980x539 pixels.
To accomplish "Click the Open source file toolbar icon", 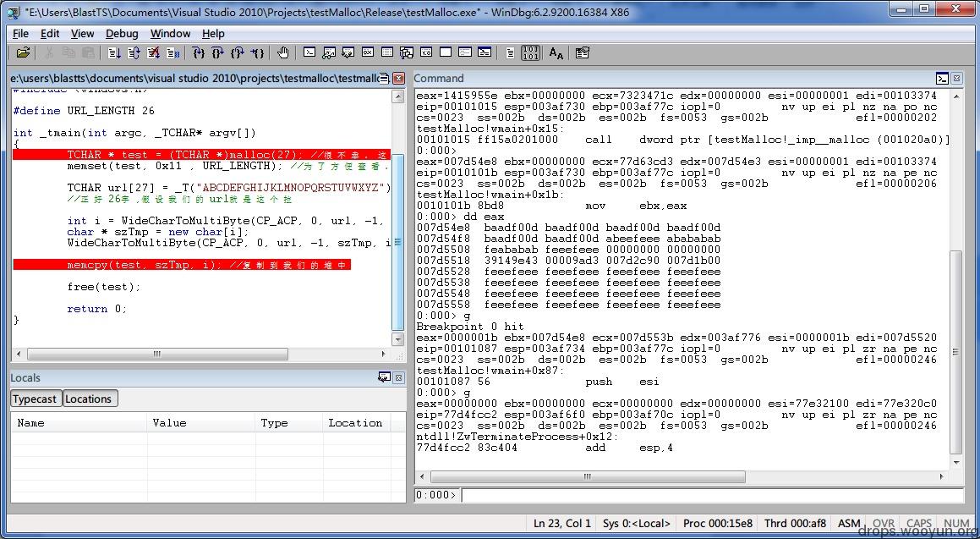I will [x=23, y=53].
